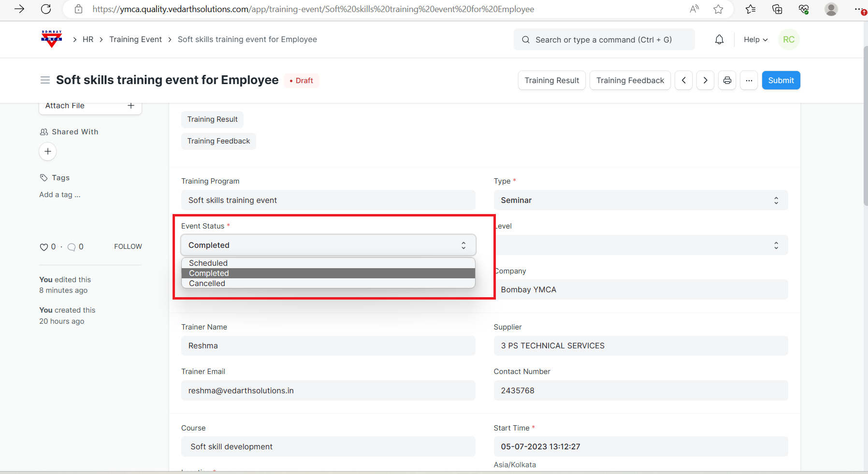Click the Bombay YMCA logo
This screenshot has height=474, width=868.
pos(52,39)
